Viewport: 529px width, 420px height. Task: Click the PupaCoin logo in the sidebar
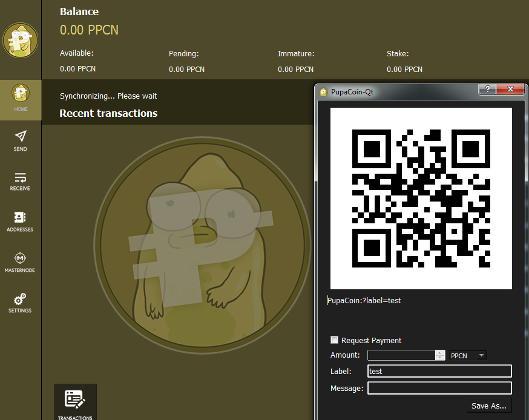[x=20, y=40]
